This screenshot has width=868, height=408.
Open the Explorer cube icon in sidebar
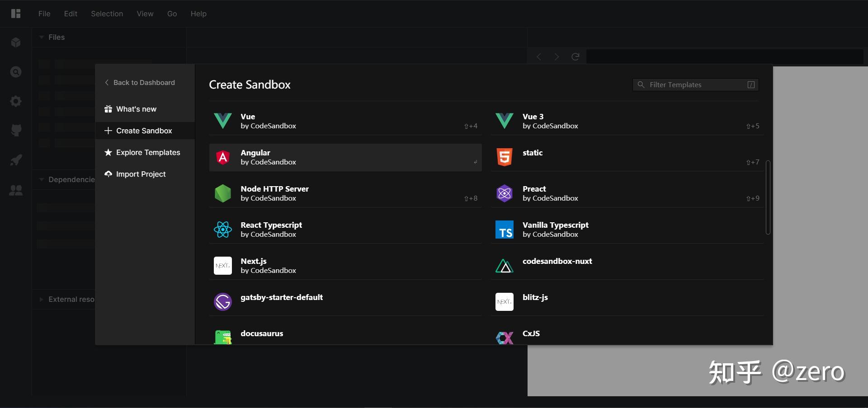(16, 42)
